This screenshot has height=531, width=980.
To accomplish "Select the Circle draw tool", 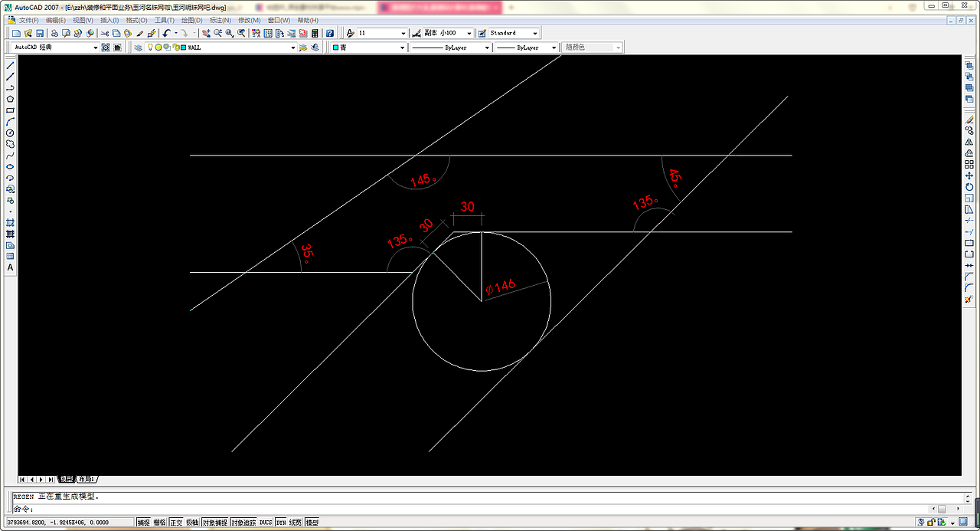I will click(10, 133).
